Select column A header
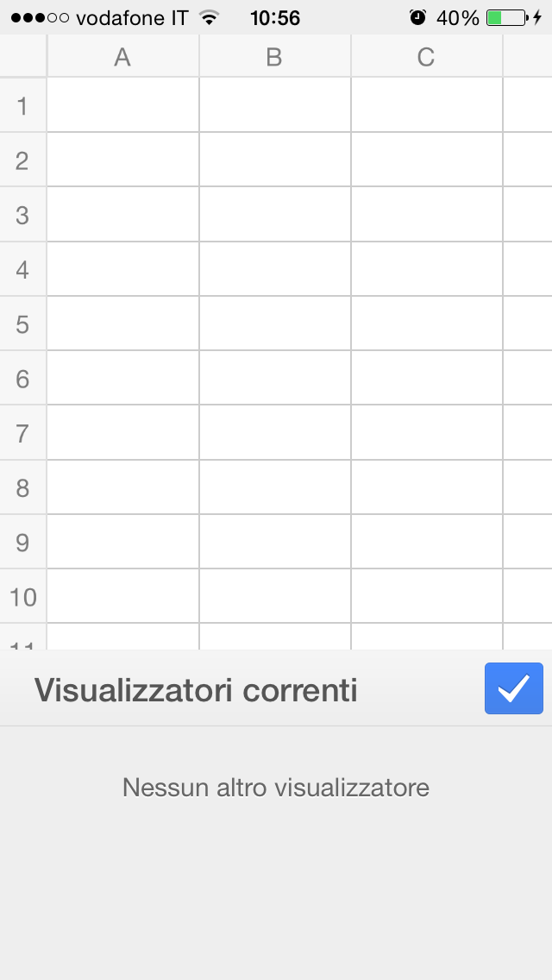Screen dimensions: 552x980 click(x=122, y=57)
